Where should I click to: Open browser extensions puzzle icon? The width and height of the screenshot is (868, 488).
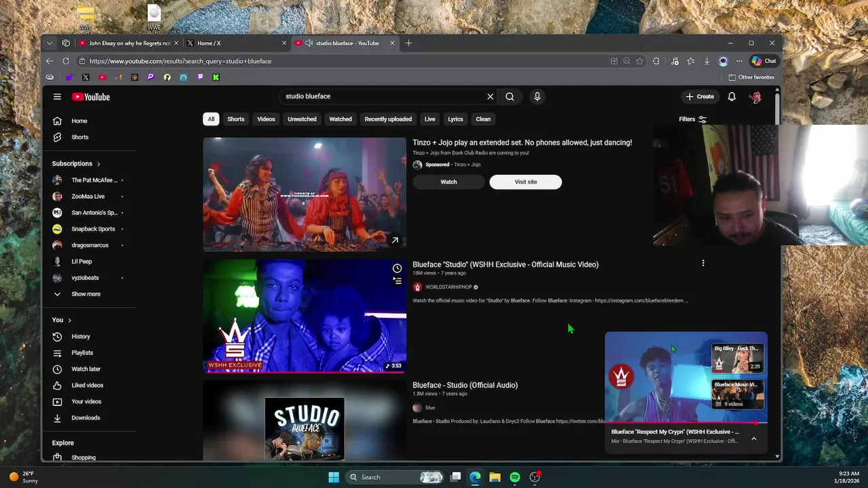[x=656, y=61]
